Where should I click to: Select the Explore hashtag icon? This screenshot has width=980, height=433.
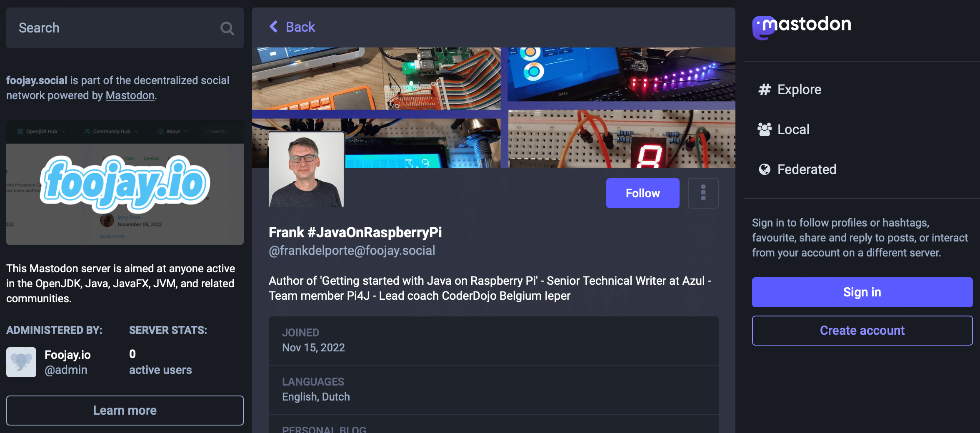[x=765, y=89]
